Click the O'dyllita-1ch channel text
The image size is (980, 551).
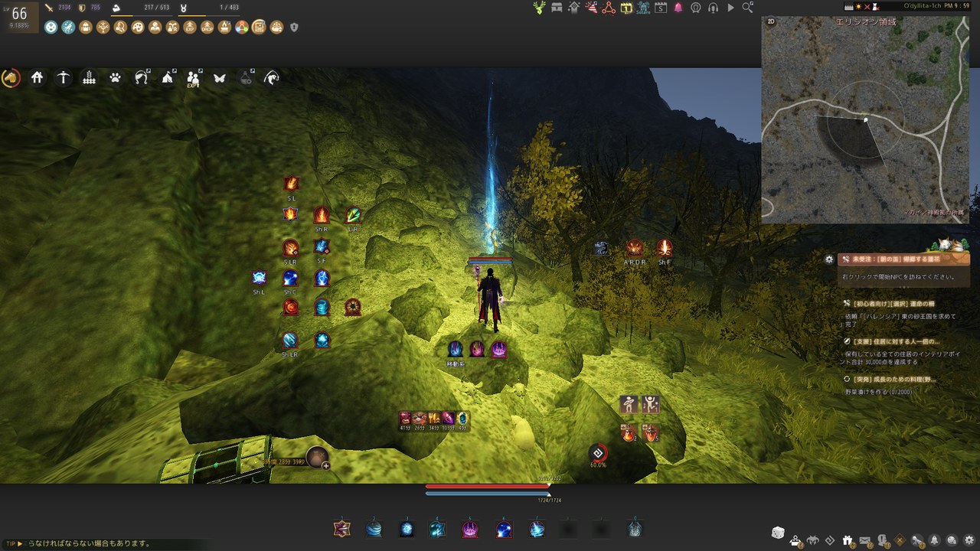coord(923,6)
